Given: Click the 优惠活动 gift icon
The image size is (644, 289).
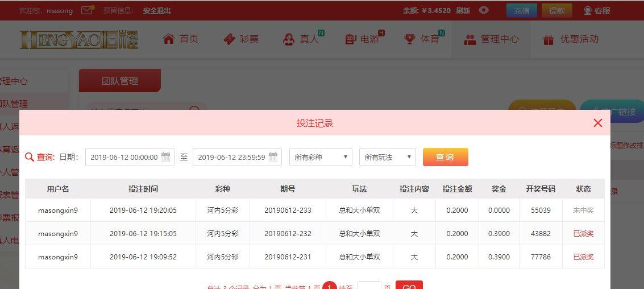Looking at the screenshot, I should coord(549,39).
